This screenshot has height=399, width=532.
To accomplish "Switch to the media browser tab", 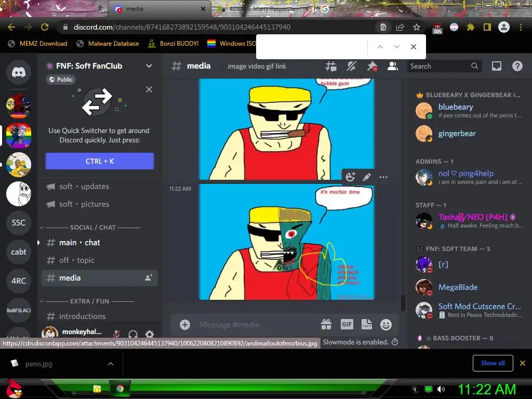I will tap(159, 9).
